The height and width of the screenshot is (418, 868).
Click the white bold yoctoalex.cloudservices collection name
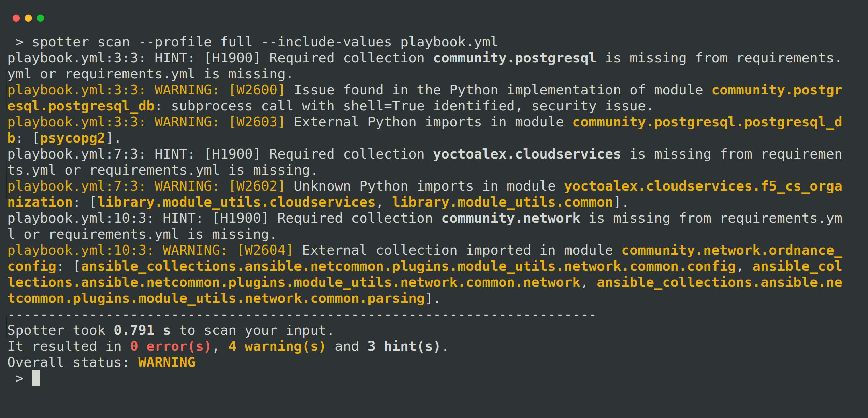(x=527, y=154)
